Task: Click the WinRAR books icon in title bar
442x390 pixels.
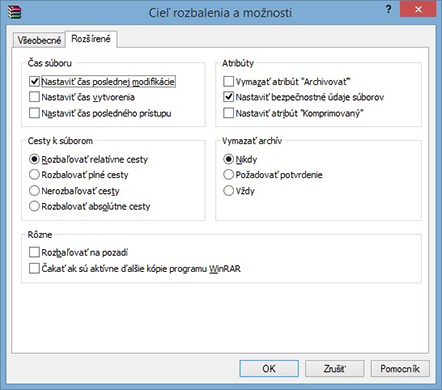Action: click(14, 12)
